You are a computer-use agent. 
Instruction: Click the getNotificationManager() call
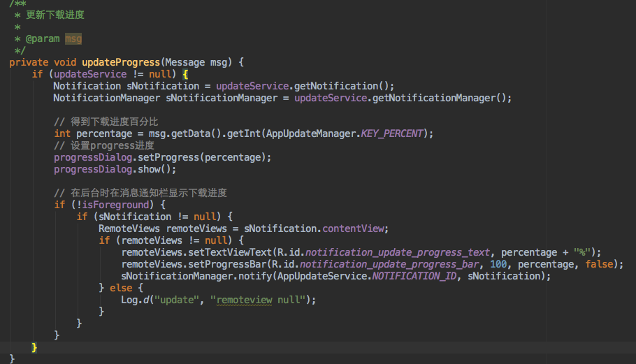coord(440,98)
